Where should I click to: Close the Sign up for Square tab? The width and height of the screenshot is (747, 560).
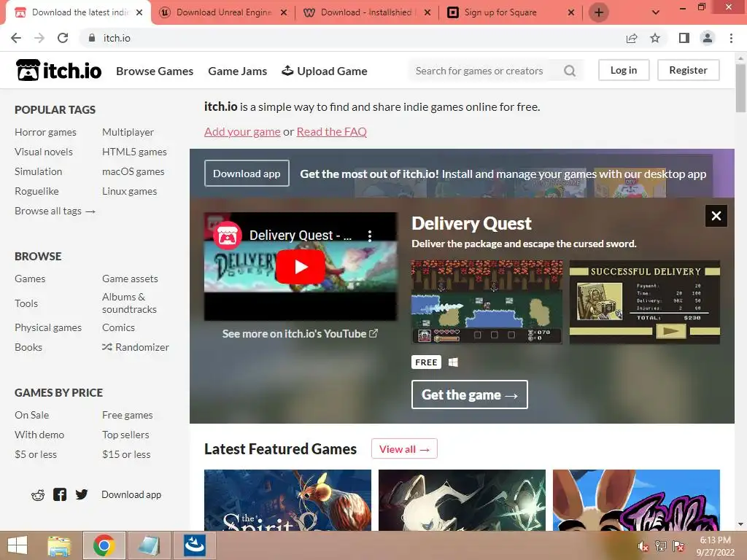(571, 12)
